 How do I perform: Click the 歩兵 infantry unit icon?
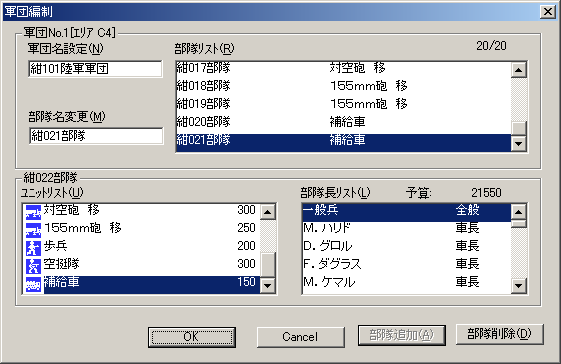coord(33,248)
